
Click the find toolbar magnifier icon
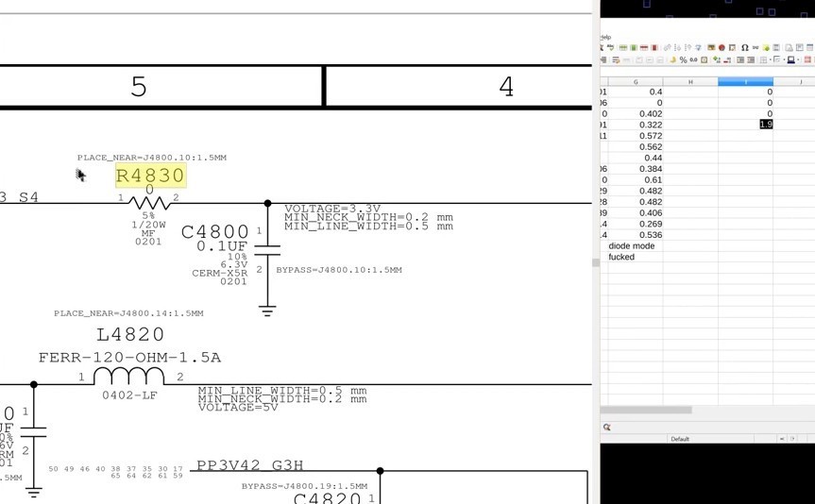tap(606, 428)
